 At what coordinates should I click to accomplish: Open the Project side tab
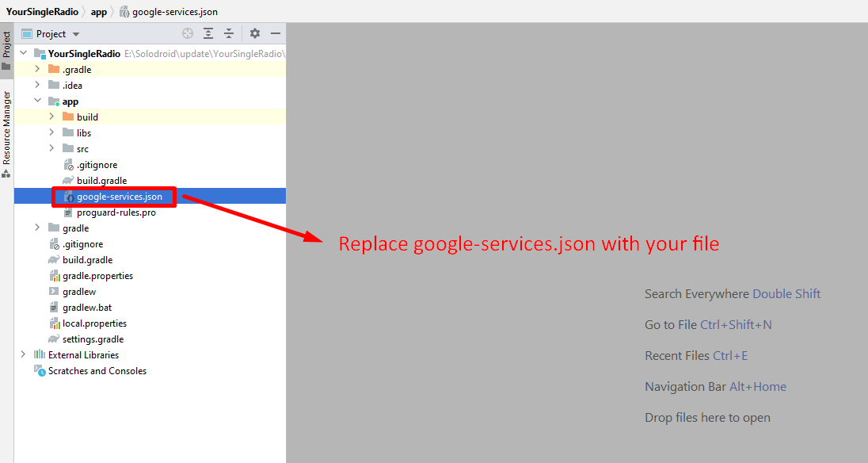point(6,44)
